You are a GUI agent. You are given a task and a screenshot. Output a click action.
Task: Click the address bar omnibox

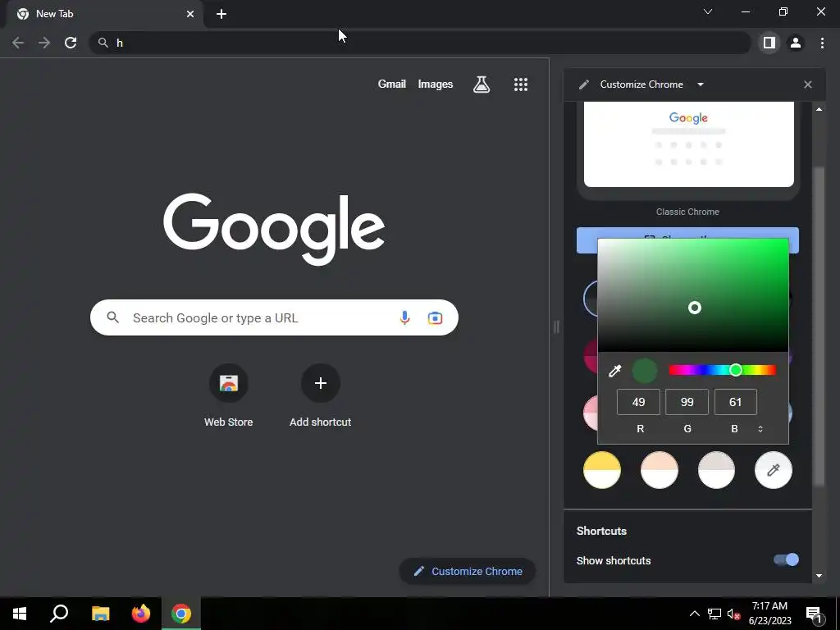tap(420, 43)
